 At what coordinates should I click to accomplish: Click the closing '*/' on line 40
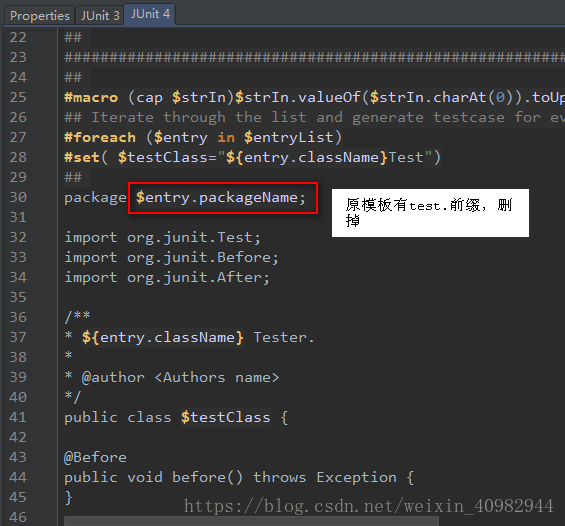(73, 397)
